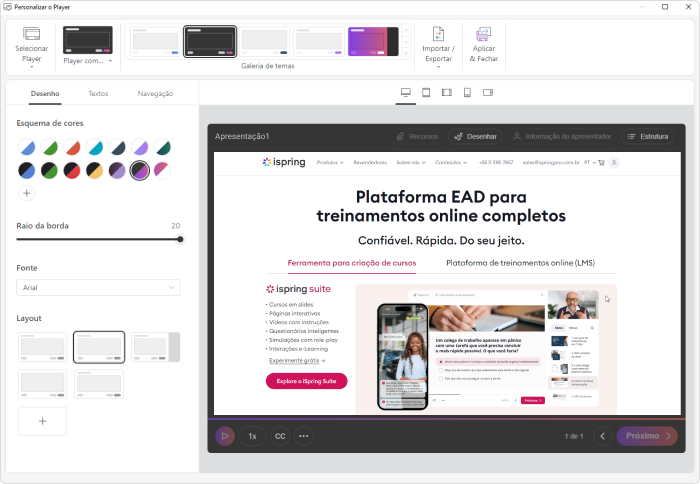Click the Recursos button in player preview
This screenshot has width=700, height=484.
417,136
